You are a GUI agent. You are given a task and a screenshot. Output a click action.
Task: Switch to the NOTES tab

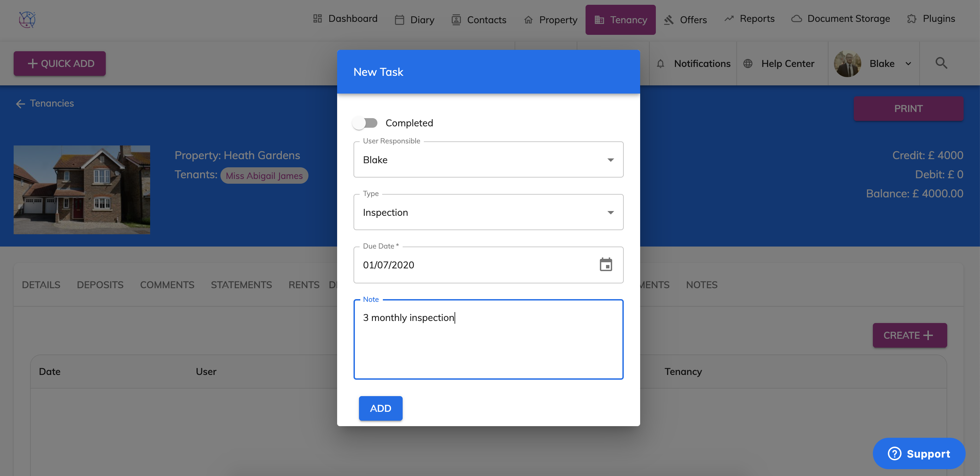pos(701,285)
